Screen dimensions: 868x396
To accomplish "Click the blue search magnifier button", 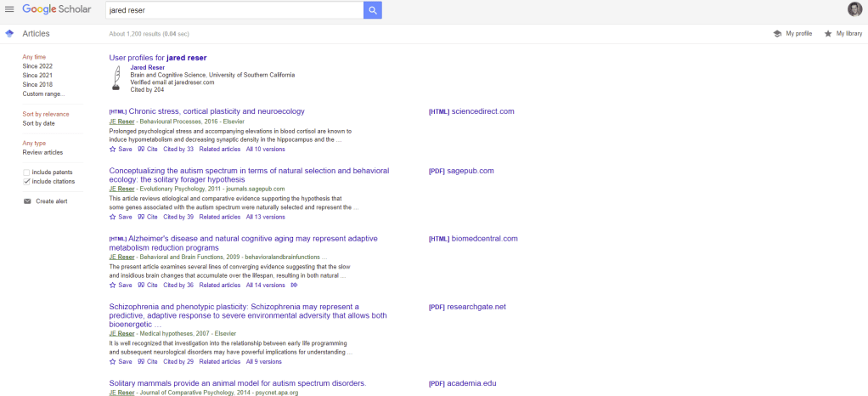I will (372, 9).
